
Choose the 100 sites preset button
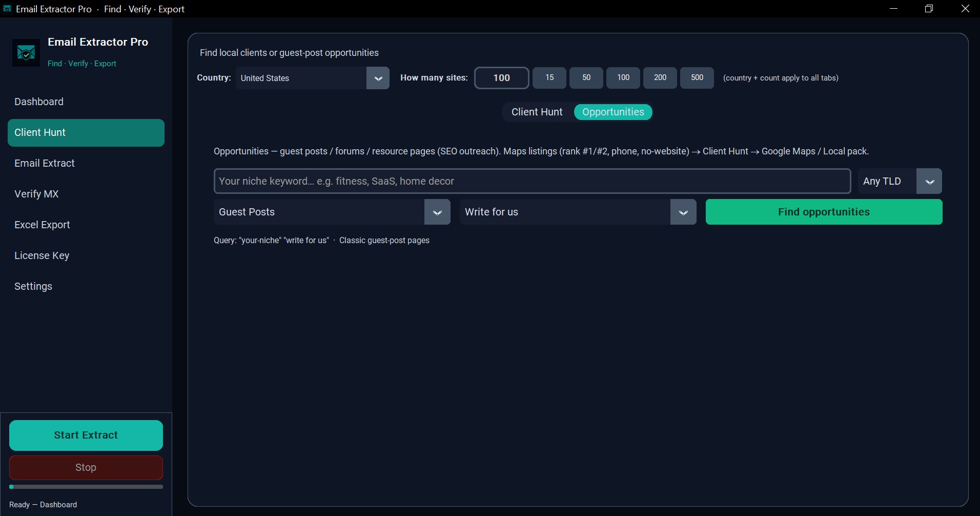point(623,77)
